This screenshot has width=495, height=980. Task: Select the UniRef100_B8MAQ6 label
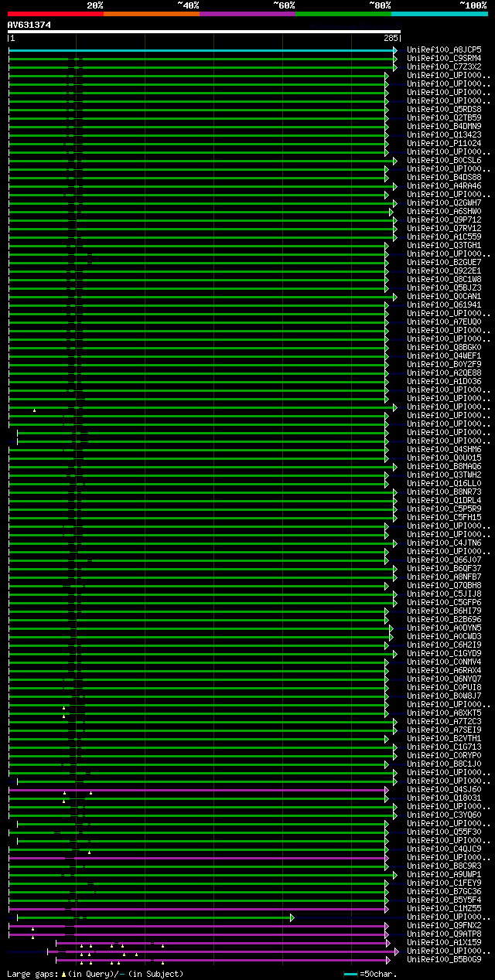444,466
